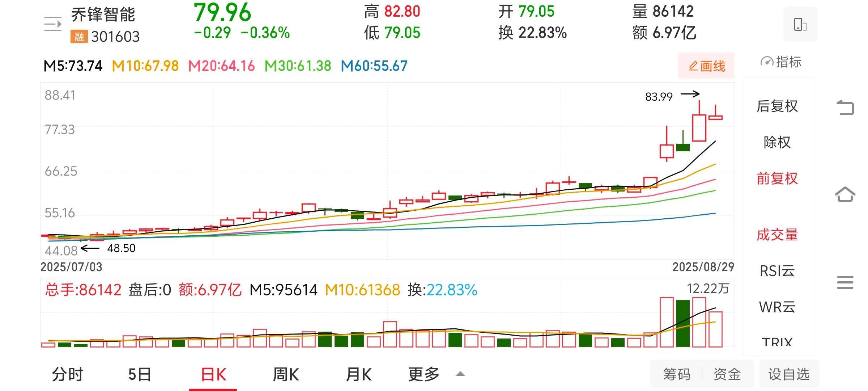Tap the Android home navigation icon
Viewport: 868px width, 391px height.
pyautogui.click(x=845, y=194)
